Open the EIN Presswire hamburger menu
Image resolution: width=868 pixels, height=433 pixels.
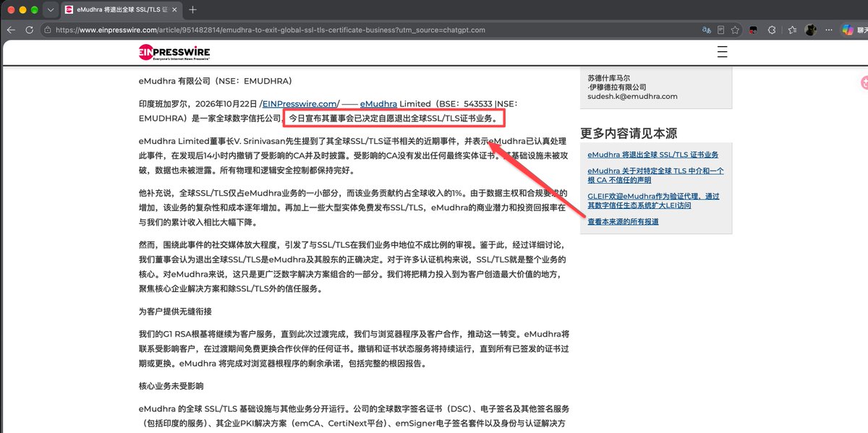point(721,52)
